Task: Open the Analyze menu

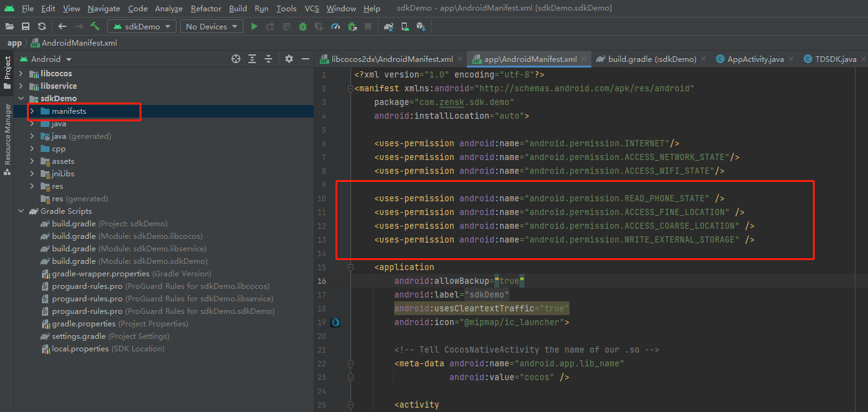Action: (x=168, y=8)
